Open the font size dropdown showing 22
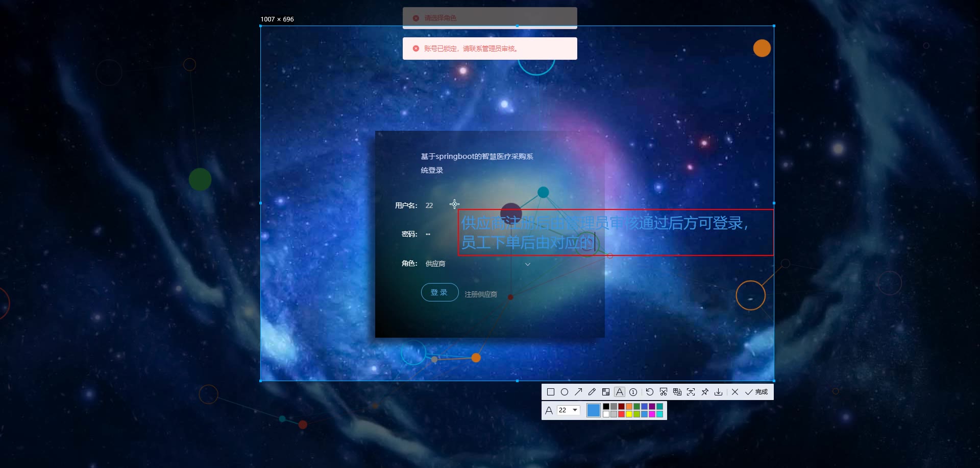 [x=569, y=410]
